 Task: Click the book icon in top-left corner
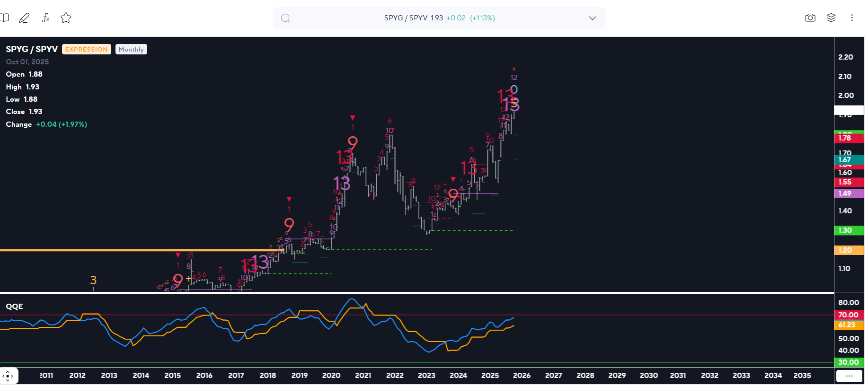(x=4, y=18)
